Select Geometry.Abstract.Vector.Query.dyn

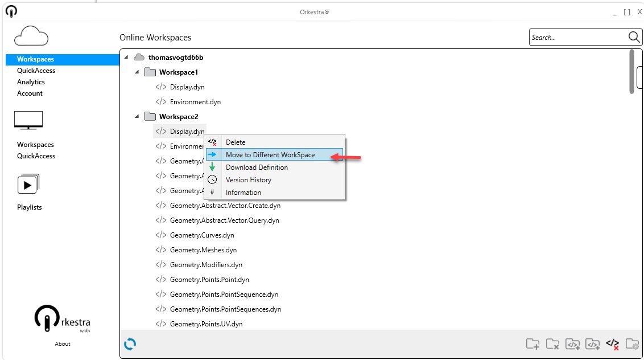(225, 220)
